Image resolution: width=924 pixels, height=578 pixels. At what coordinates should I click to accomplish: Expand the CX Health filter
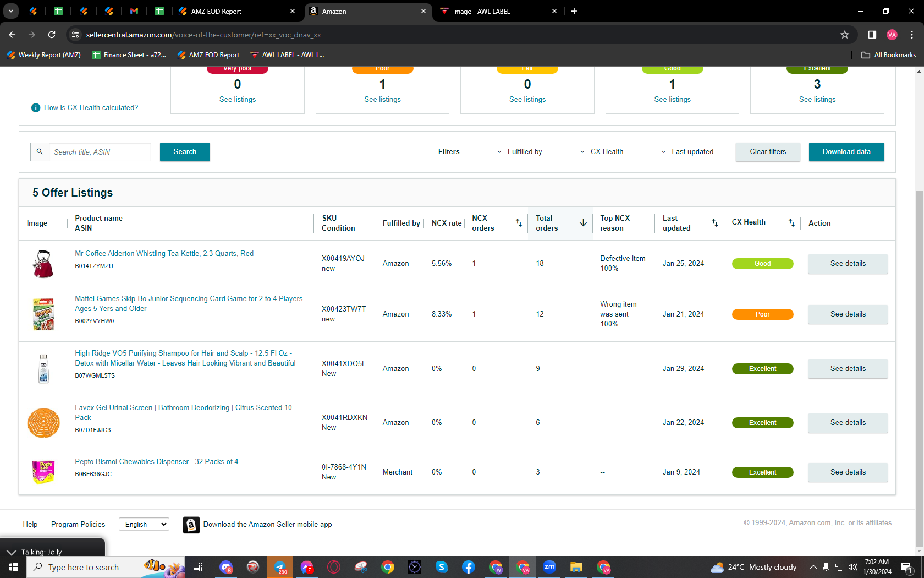(602, 152)
